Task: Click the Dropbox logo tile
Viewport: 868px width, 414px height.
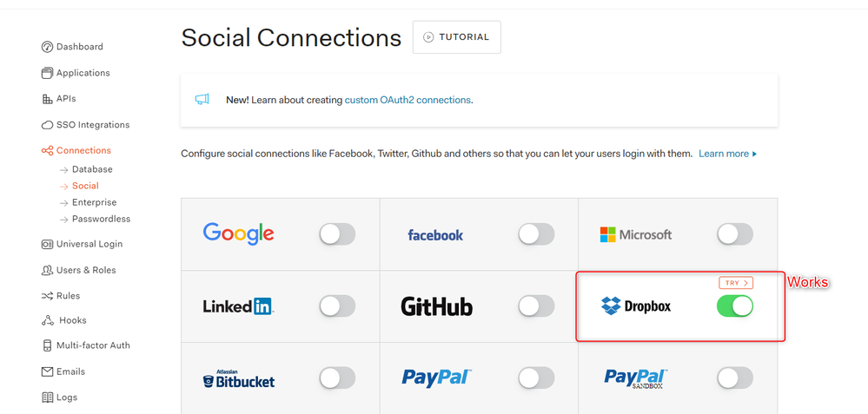Action: [x=636, y=306]
